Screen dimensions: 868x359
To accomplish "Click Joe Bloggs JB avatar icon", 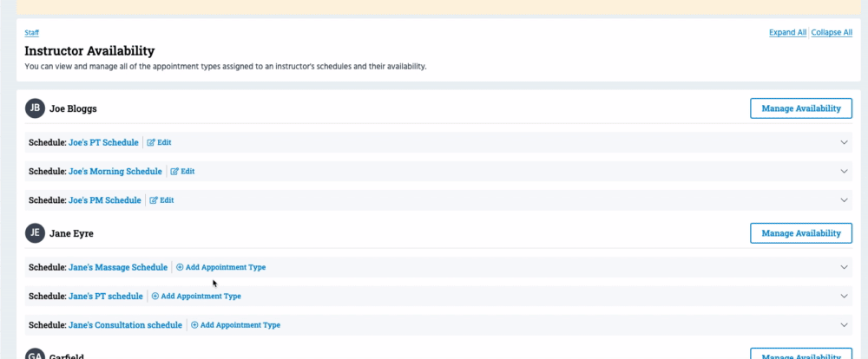I will point(35,108).
